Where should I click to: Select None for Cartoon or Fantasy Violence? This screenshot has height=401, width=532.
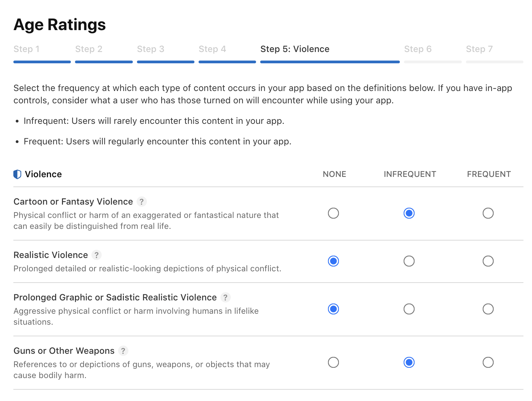pyautogui.click(x=333, y=213)
